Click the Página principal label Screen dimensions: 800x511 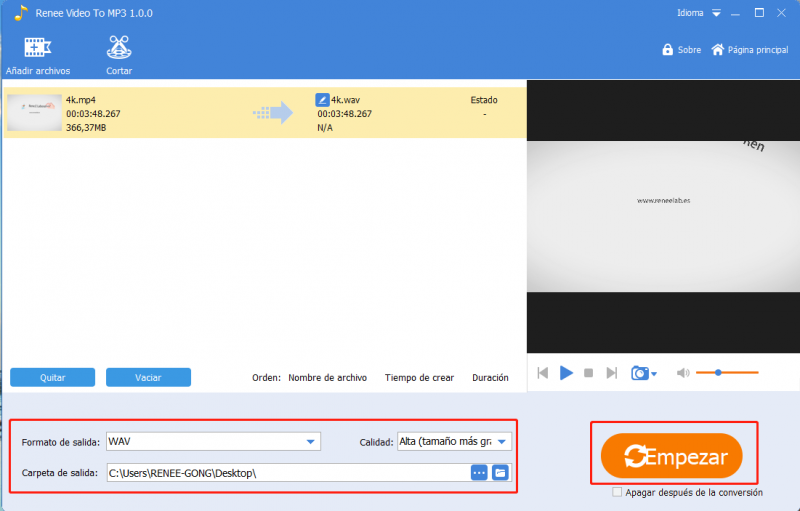(758, 50)
